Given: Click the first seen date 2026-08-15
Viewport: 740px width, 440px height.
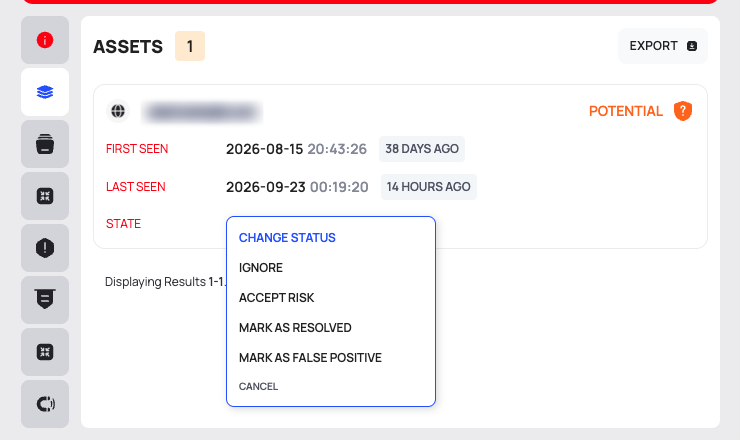Looking at the screenshot, I should pyautogui.click(x=264, y=149).
